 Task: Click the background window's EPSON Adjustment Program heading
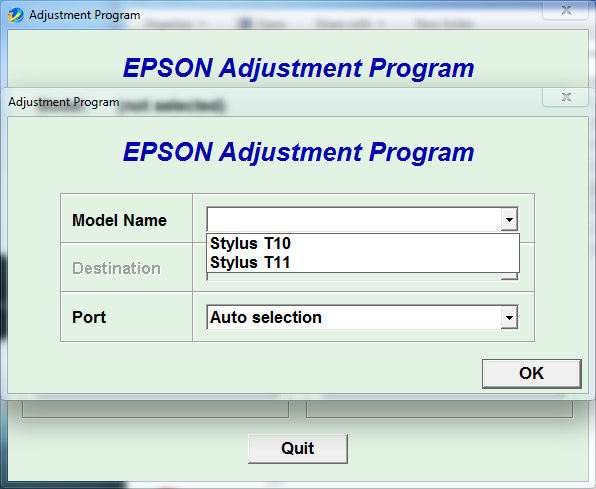click(x=298, y=68)
